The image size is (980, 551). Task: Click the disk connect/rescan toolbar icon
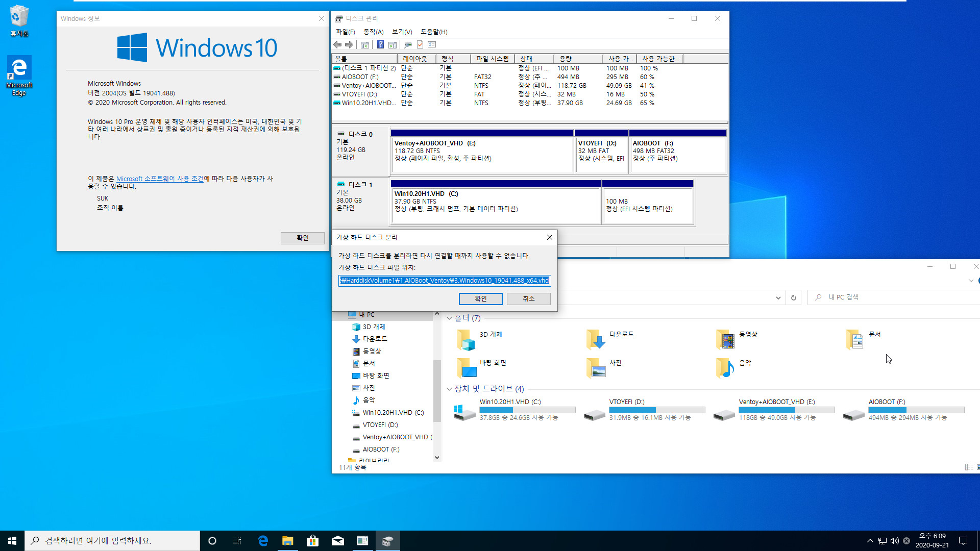[408, 45]
